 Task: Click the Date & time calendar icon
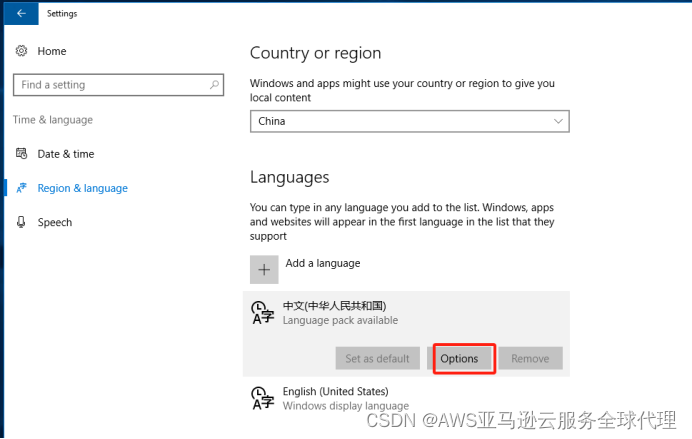[x=21, y=154]
